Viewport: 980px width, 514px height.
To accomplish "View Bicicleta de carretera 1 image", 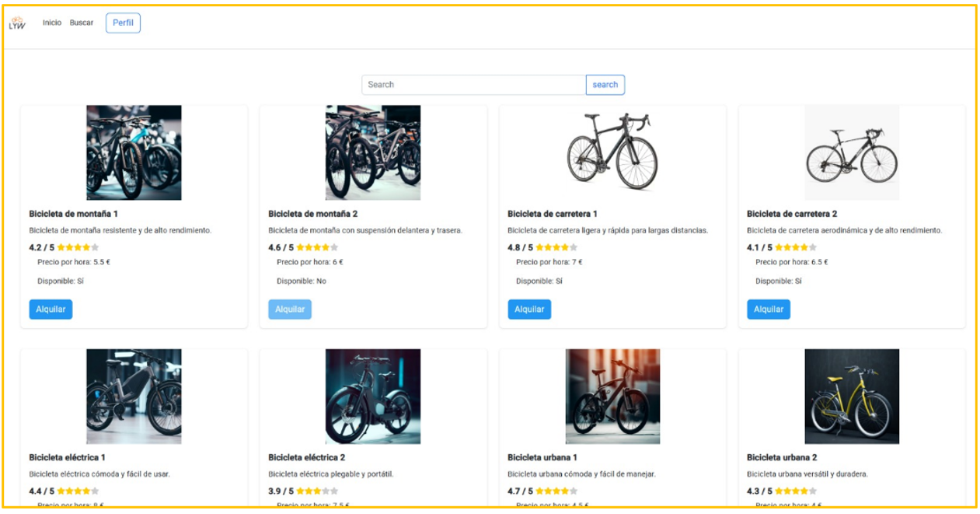I will click(612, 153).
